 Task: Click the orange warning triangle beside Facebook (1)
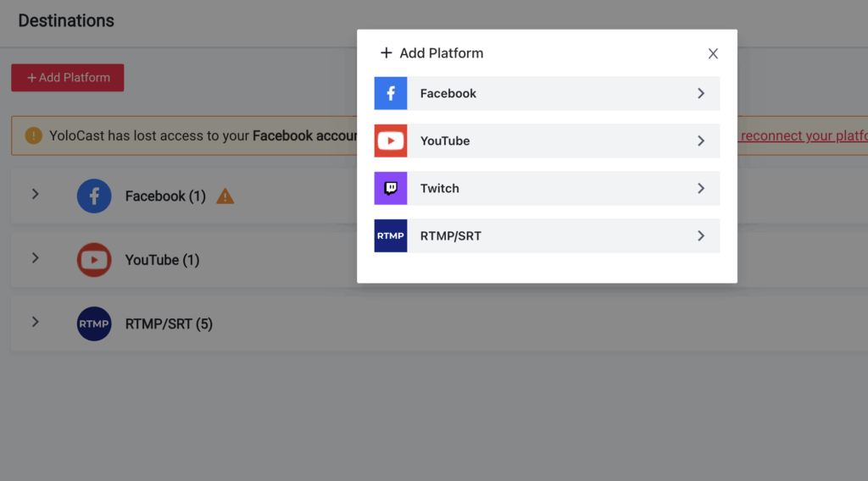pos(225,196)
